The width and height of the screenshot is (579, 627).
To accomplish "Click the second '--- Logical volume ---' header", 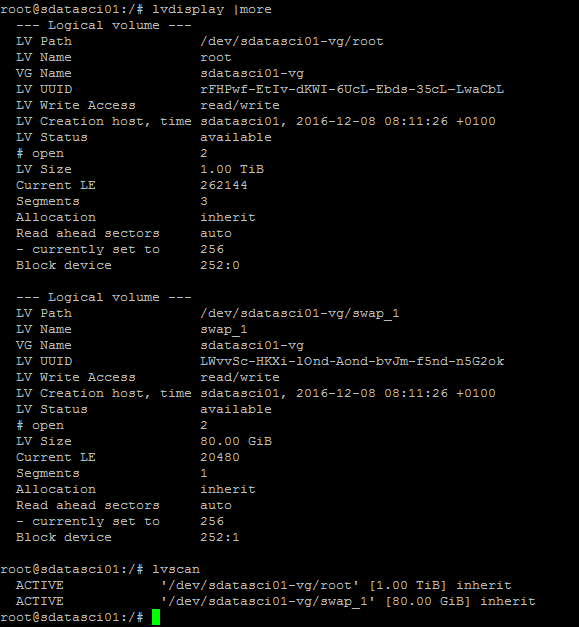I will (x=104, y=297).
